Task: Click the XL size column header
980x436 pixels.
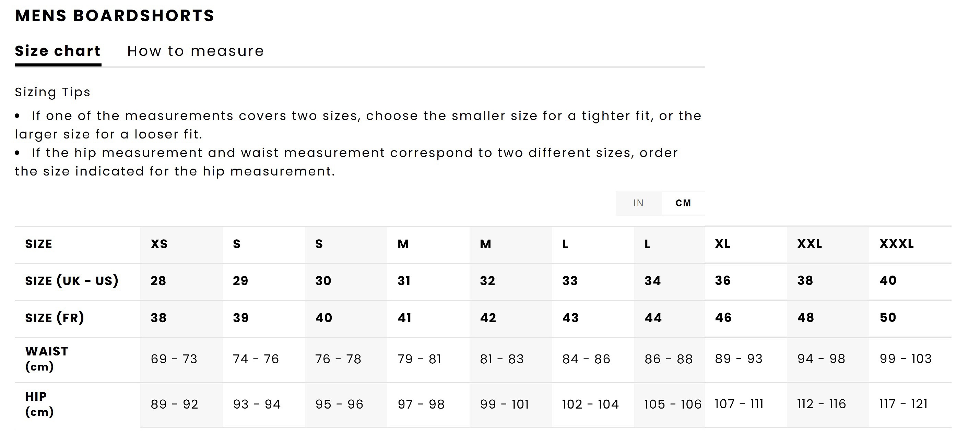Action: [722, 244]
